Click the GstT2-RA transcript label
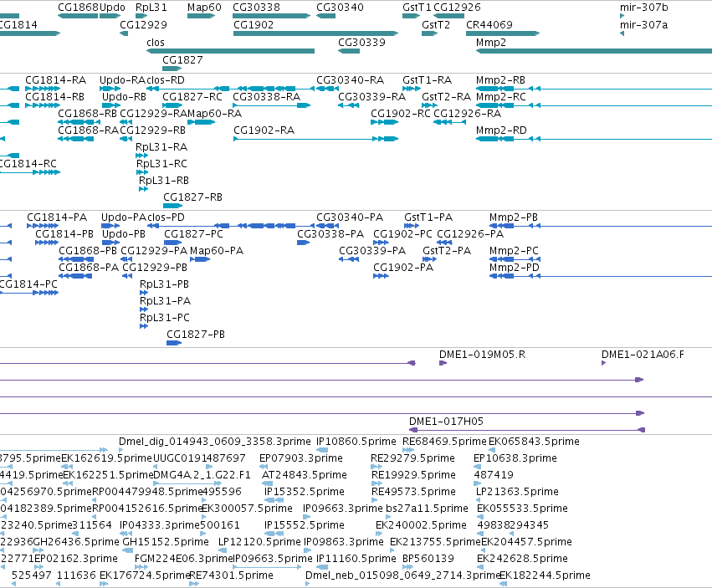The width and height of the screenshot is (712, 588). click(447, 97)
